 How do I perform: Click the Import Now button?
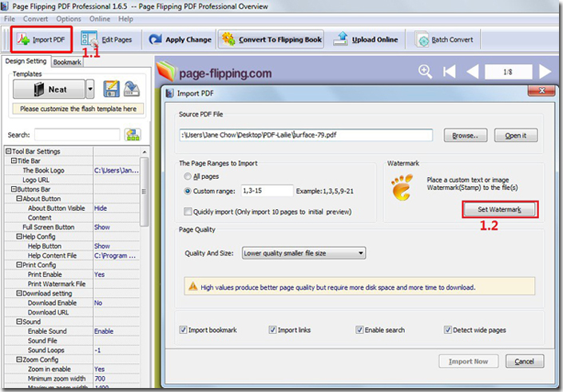click(x=468, y=361)
